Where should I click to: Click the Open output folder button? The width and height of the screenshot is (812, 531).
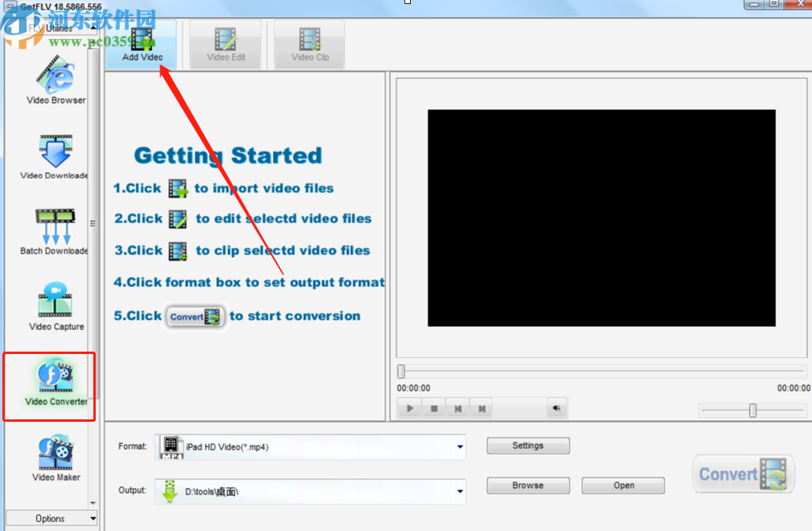click(624, 486)
